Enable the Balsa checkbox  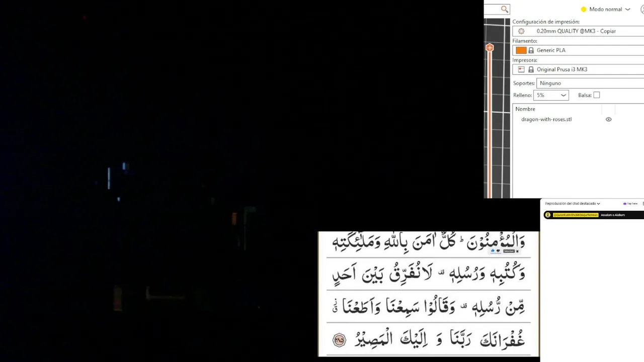pos(597,95)
